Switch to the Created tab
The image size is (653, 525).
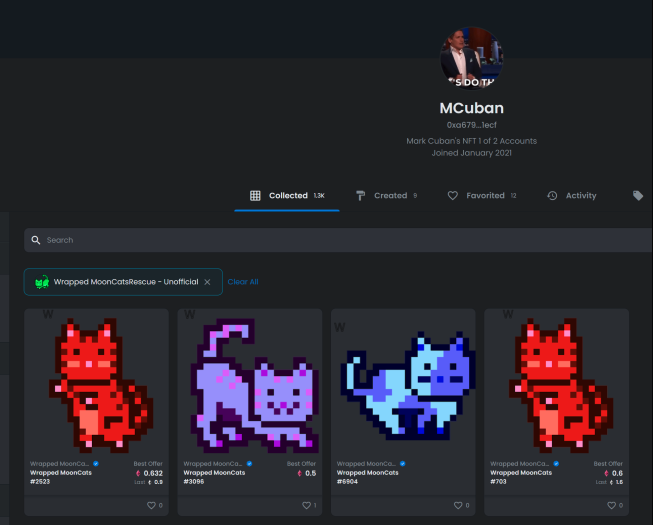[386, 196]
